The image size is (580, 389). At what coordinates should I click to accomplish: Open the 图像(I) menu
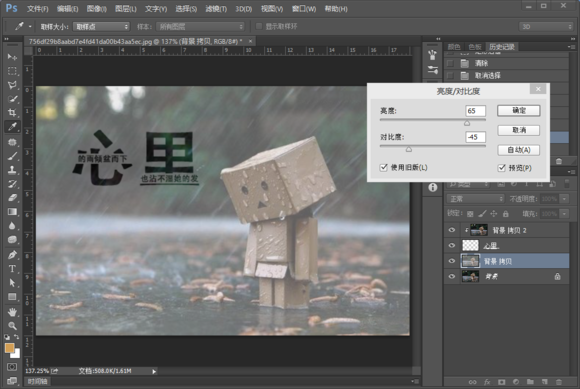point(97,9)
